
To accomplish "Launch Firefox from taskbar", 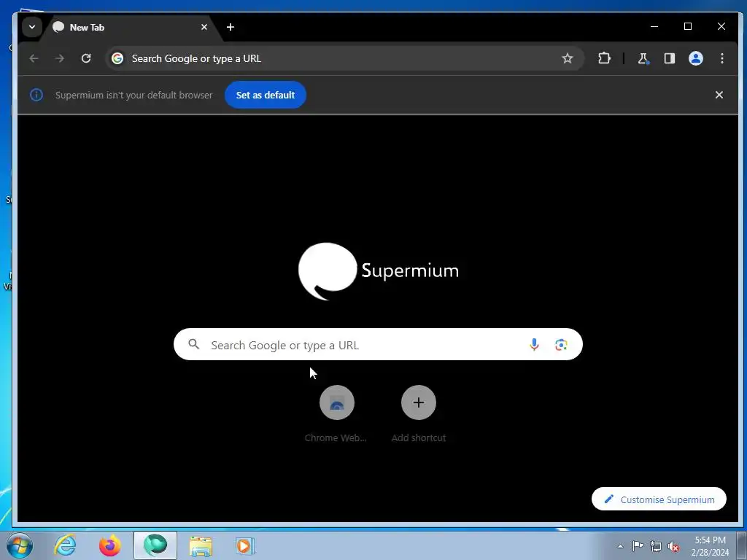I will point(109,545).
